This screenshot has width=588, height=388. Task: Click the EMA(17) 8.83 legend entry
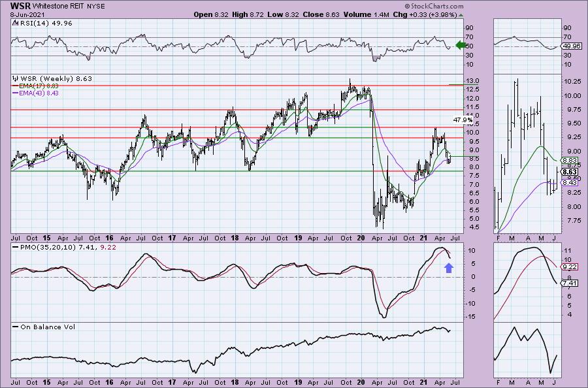click(35, 86)
